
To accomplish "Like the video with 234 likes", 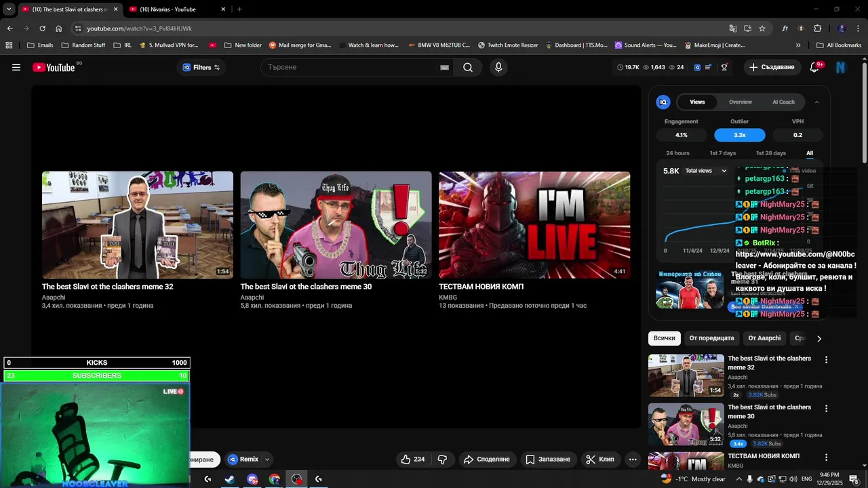I will (413, 459).
